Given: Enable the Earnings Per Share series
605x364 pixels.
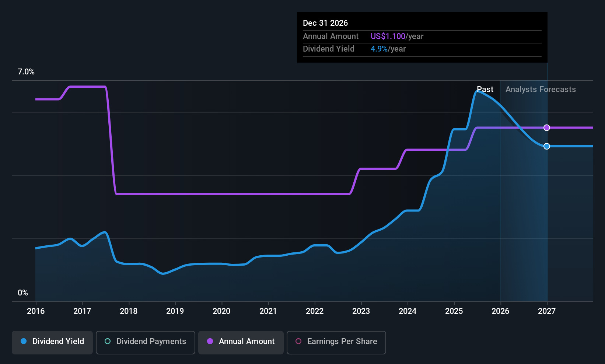Looking at the screenshot, I should coord(336,342).
